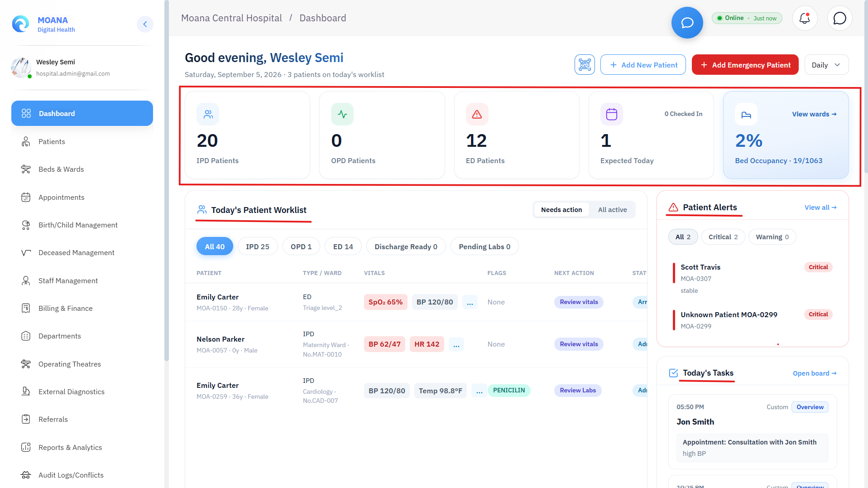The height and width of the screenshot is (488, 868).
Task: Click the Expected Today calendar icon
Action: pos(611,114)
